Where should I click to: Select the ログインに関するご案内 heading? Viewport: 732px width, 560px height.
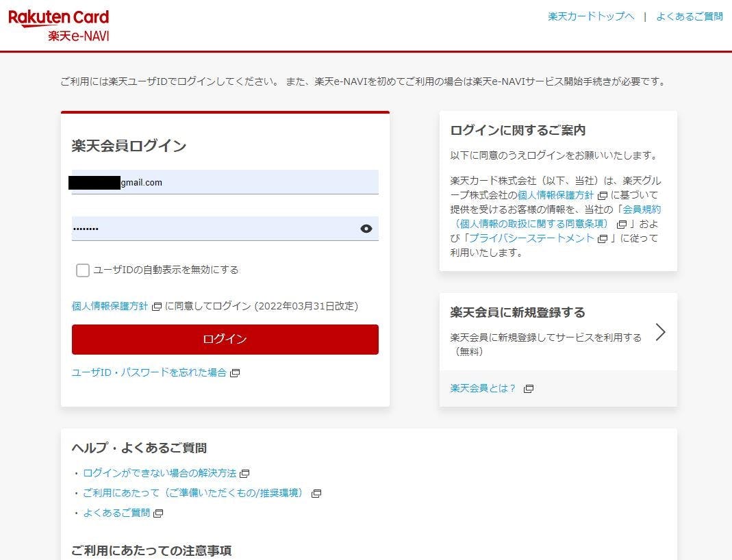coord(518,130)
